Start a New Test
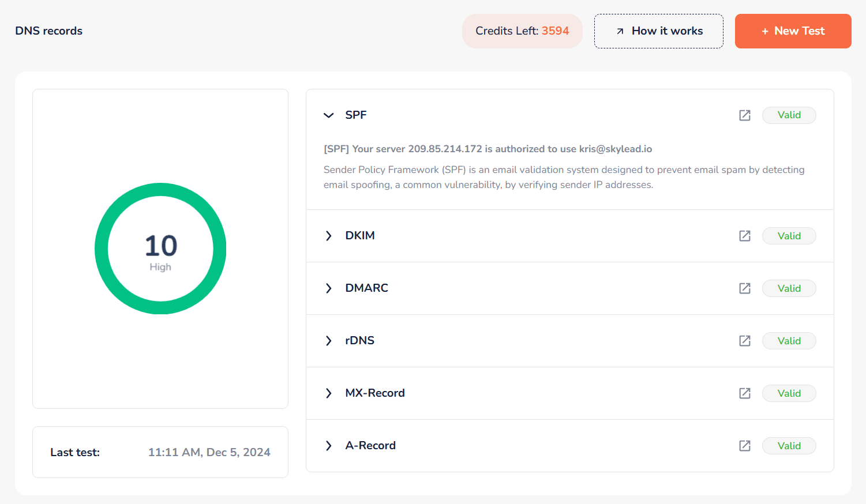This screenshot has width=866, height=504. [793, 31]
